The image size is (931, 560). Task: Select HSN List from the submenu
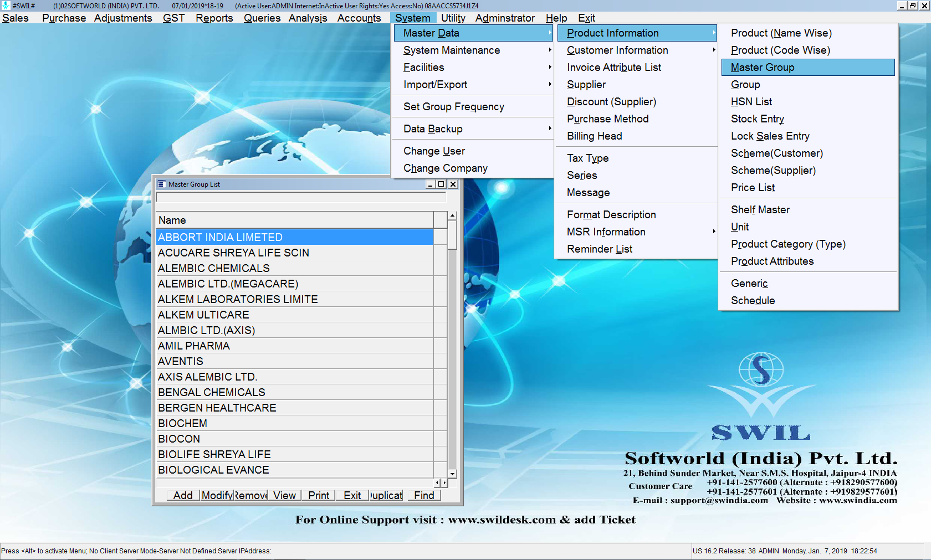751,102
